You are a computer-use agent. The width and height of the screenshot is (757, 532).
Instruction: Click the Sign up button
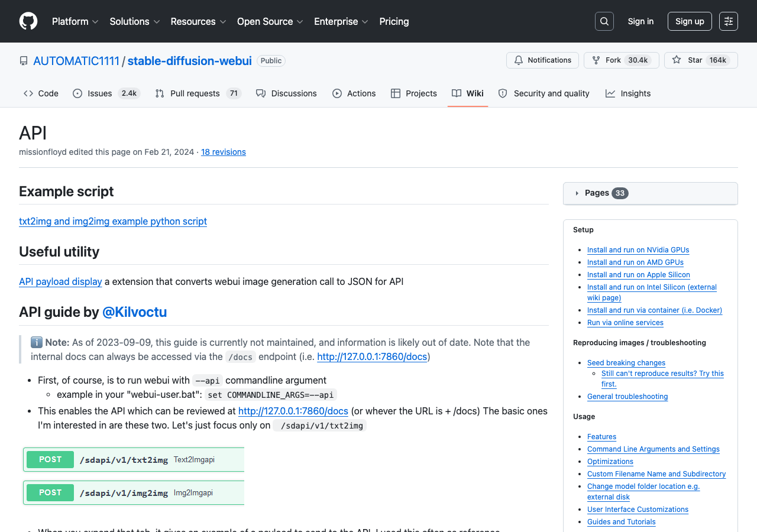[690, 21]
